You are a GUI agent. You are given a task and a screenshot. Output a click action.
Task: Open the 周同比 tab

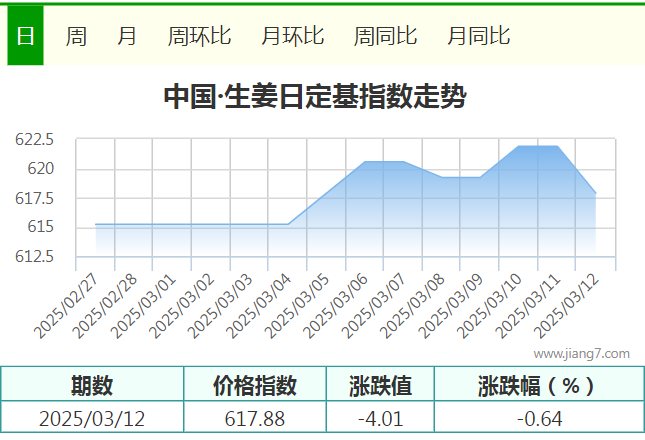coord(385,37)
